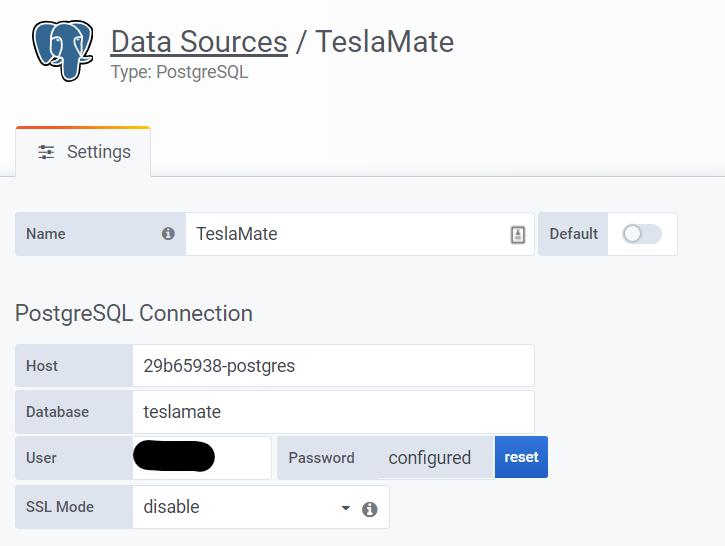Click the Host input field
The image size is (725, 546).
[x=333, y=366]
